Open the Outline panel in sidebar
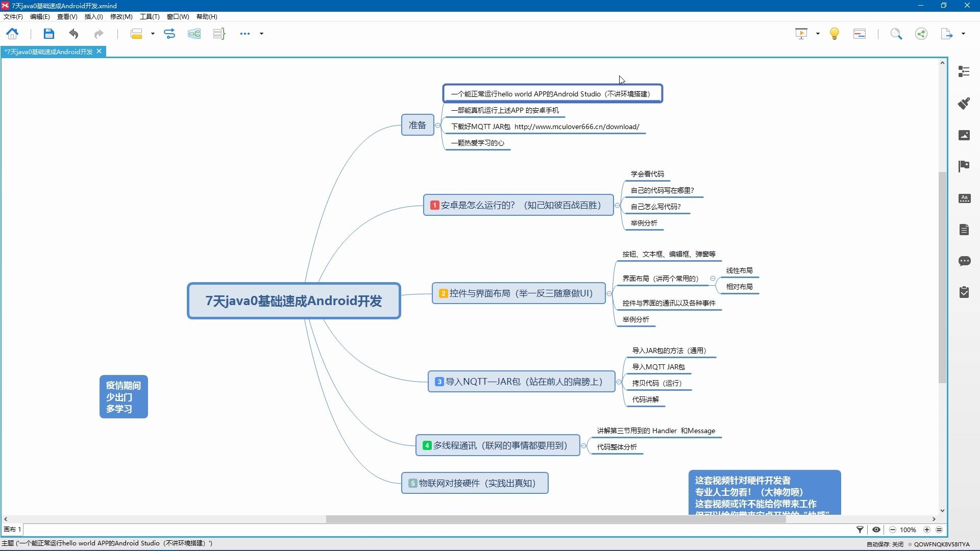980x551 pixels. pyautogui.click(x=964, y=72)
